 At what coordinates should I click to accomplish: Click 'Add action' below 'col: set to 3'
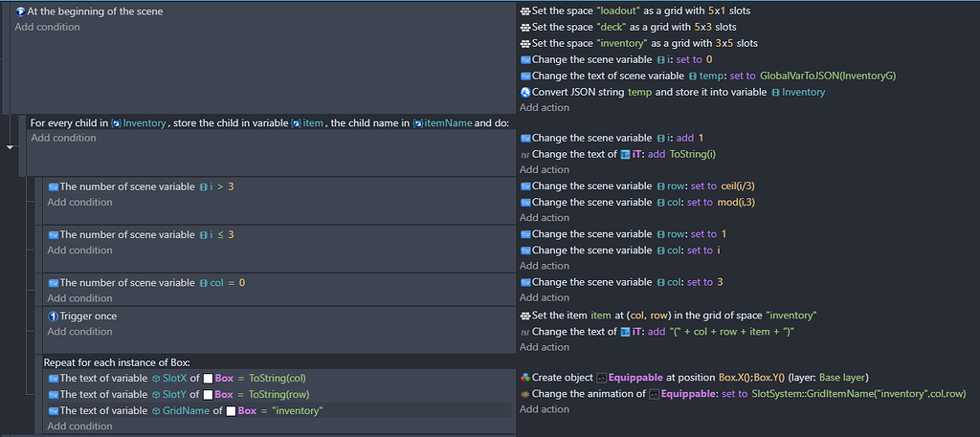click(545, 297)
